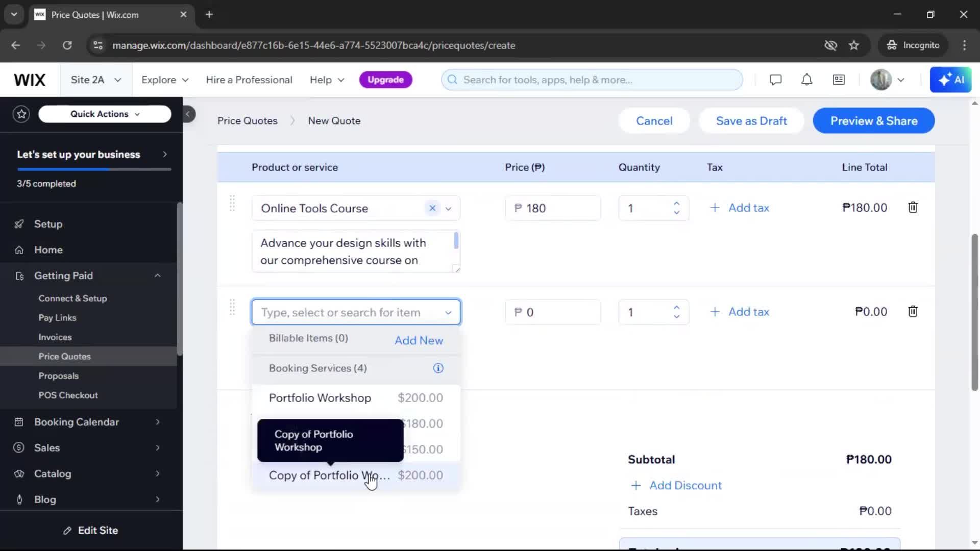This screenshot has width=980, height=551.
Task: Click Upgrade button
Action: [385, 80]
